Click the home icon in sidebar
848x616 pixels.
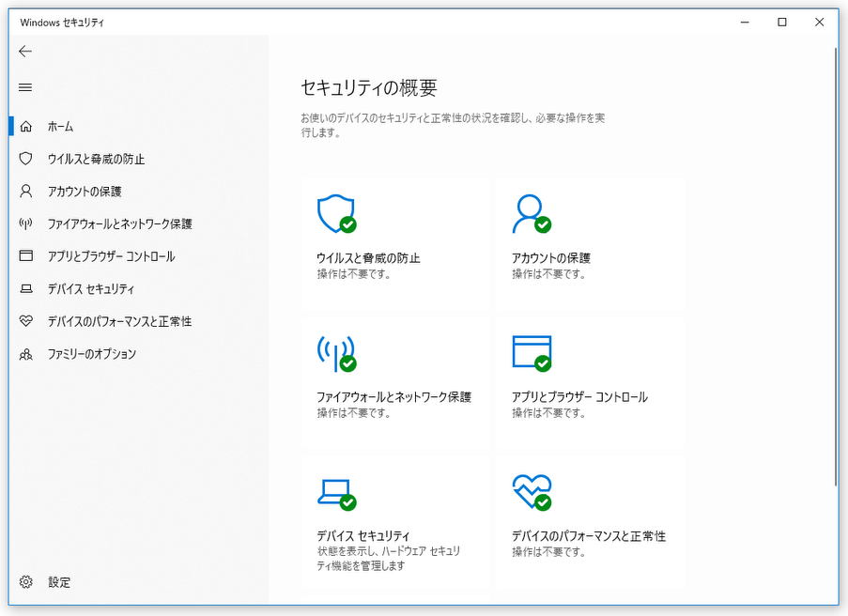tap(26, 127)
